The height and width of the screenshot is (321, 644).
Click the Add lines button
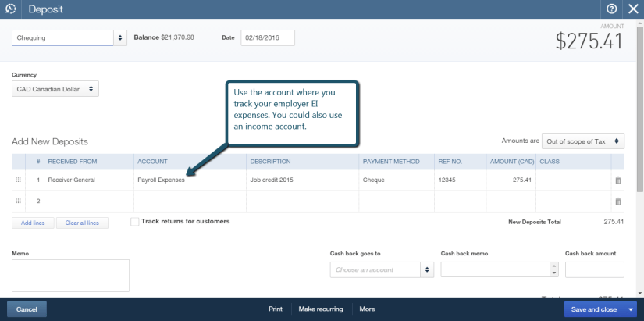(x=33, y=223)
